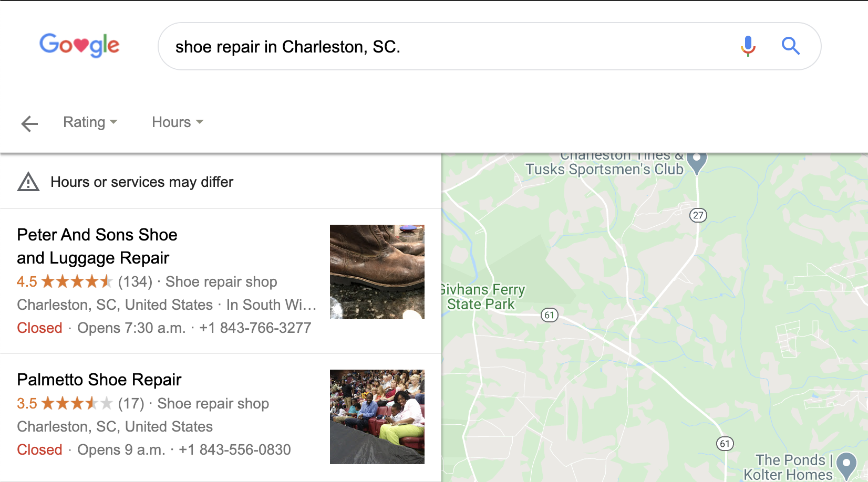This screenshot has height=482, width=868.
Task: Open the Palmetto Shoe Repair listing
Action: pyautogui.click(x=99, y=380)
